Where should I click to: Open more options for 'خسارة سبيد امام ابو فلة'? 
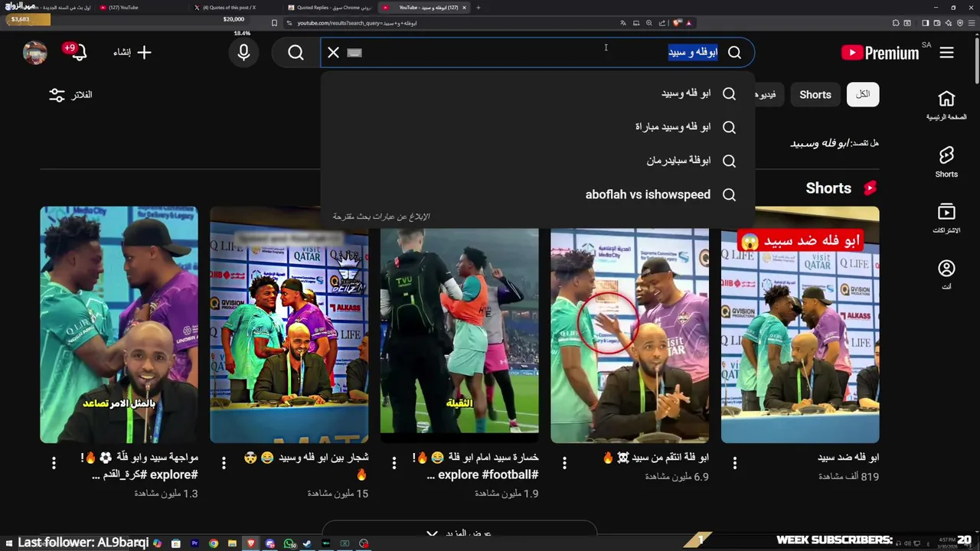(x=394, y=463)
